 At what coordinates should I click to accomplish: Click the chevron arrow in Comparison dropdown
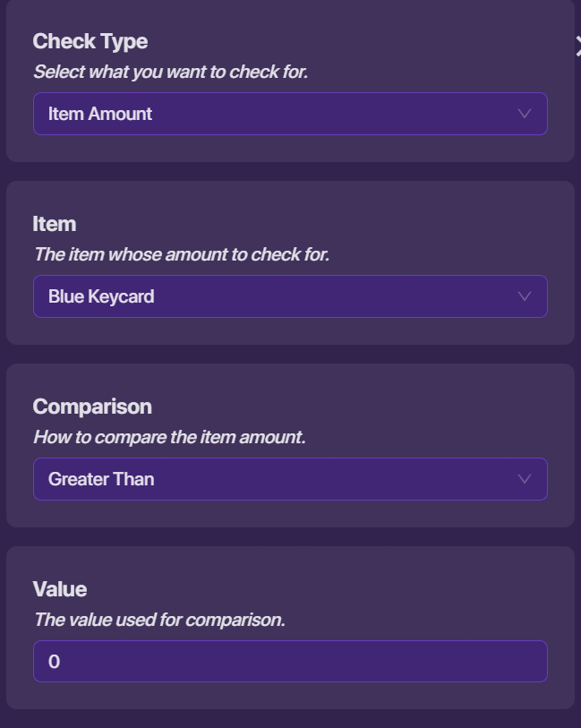(x=525, y=479)
